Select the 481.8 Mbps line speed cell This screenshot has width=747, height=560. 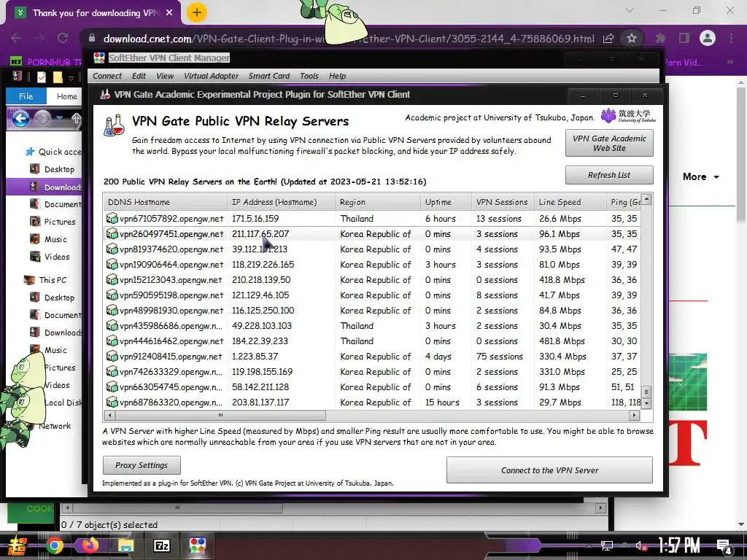(x=562, y=341)
